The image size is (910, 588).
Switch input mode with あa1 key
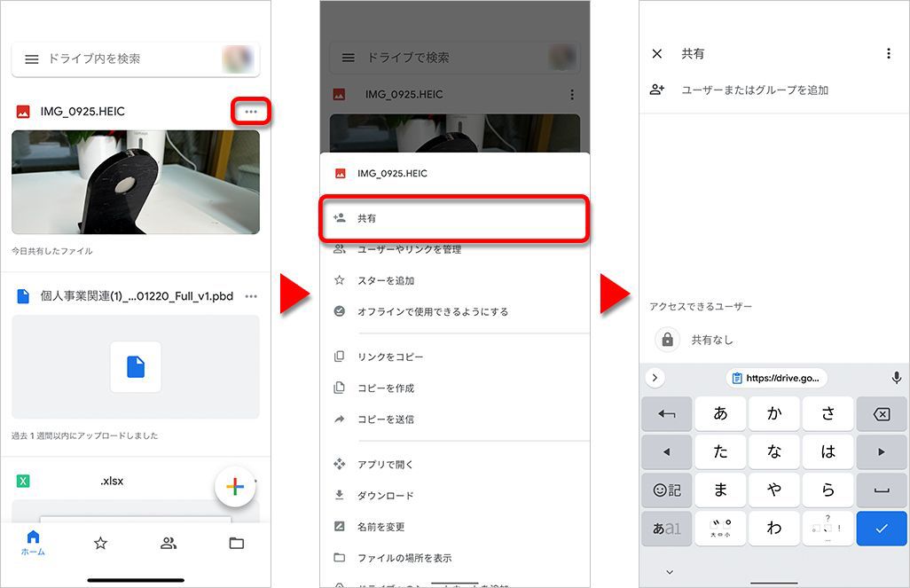667,529
